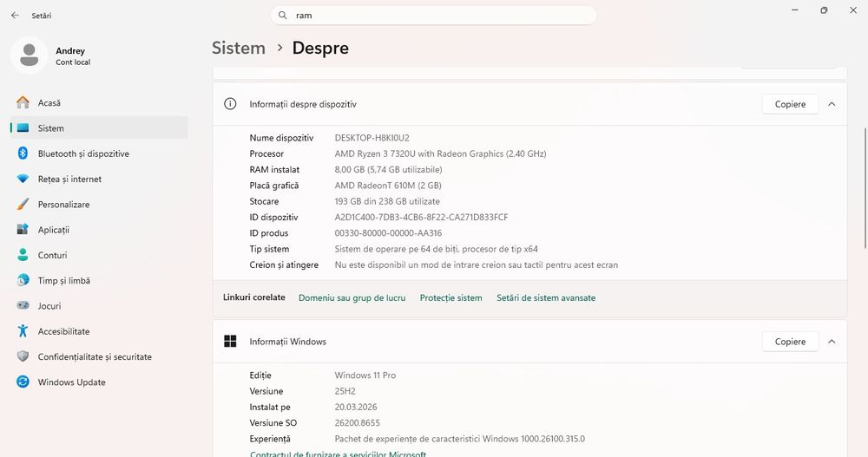Screen dimensions: 868x457
Task: Open Timp și limbă settings
Action: (99, 280)
